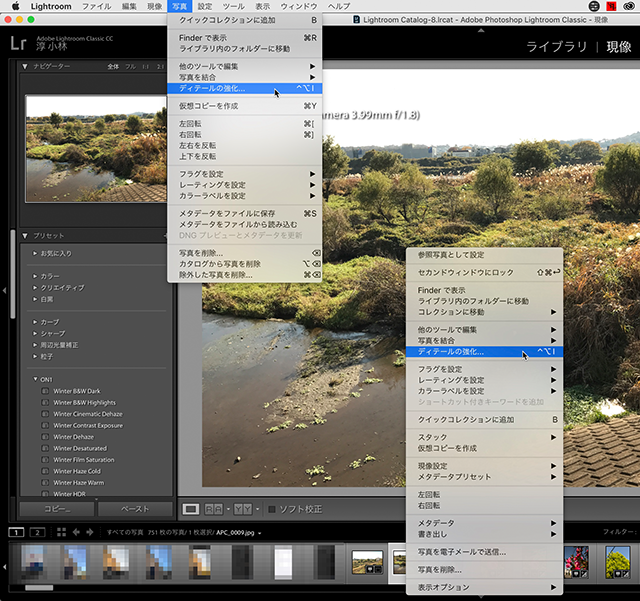Viewport: 640px width, 601px height.
Task: Click main window button 1
Action: pyautogui.click(x=16, y=532)
